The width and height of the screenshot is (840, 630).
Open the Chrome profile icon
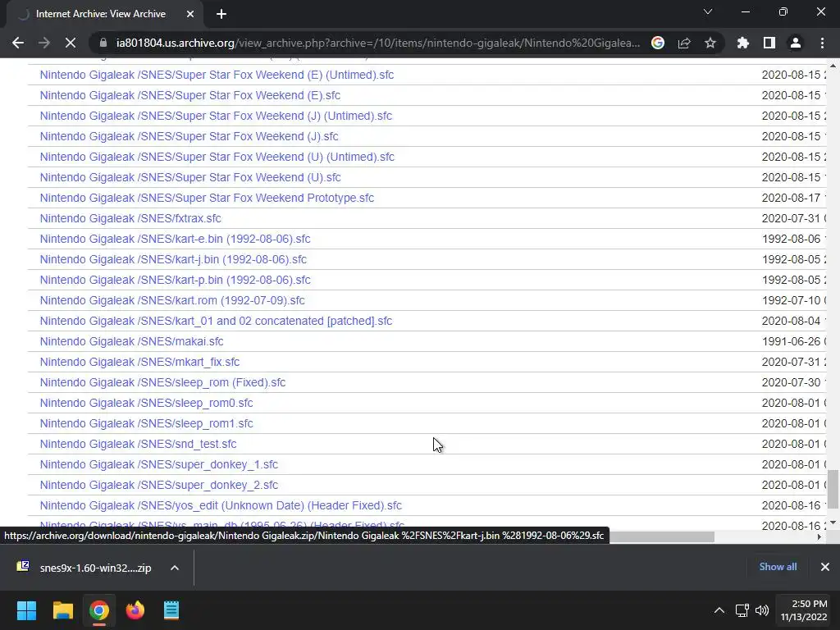(796, 43)
